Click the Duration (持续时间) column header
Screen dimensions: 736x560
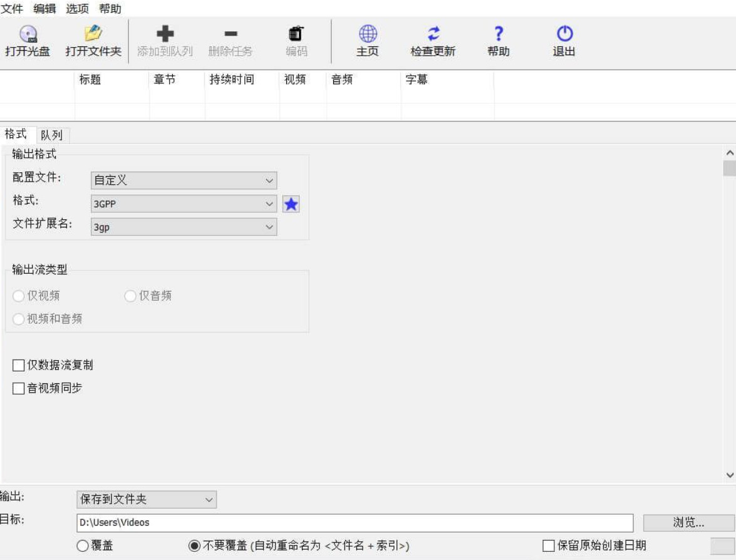point(242,80)
